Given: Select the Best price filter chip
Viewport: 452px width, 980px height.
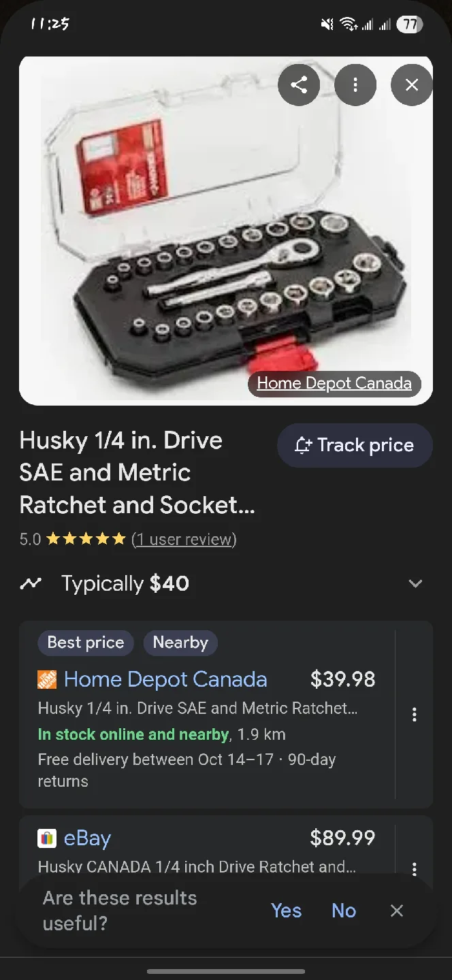Looking at the screenshot, I should click(x=85, y=642).
